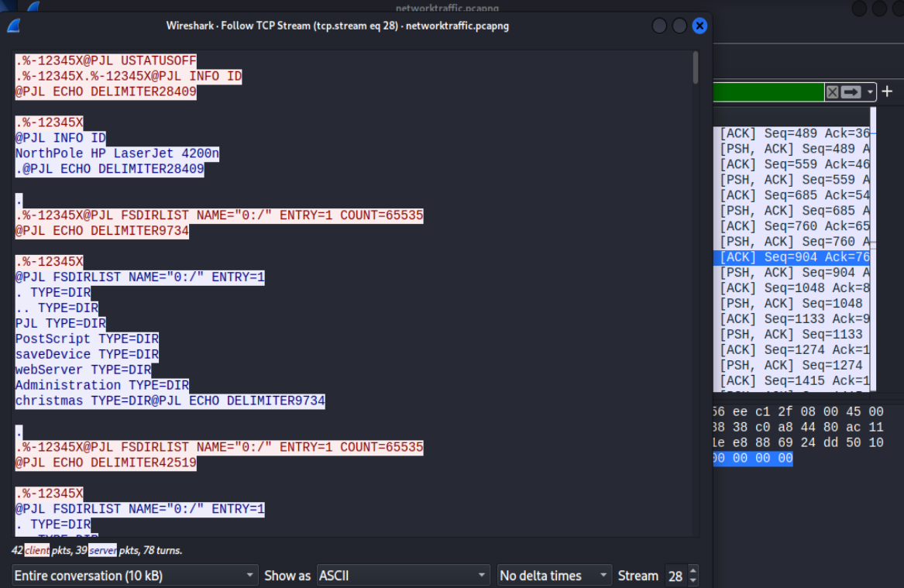904x588 pixels.
Task: Select packet row [ACK] Seq=1133
Action: (792, 319)
